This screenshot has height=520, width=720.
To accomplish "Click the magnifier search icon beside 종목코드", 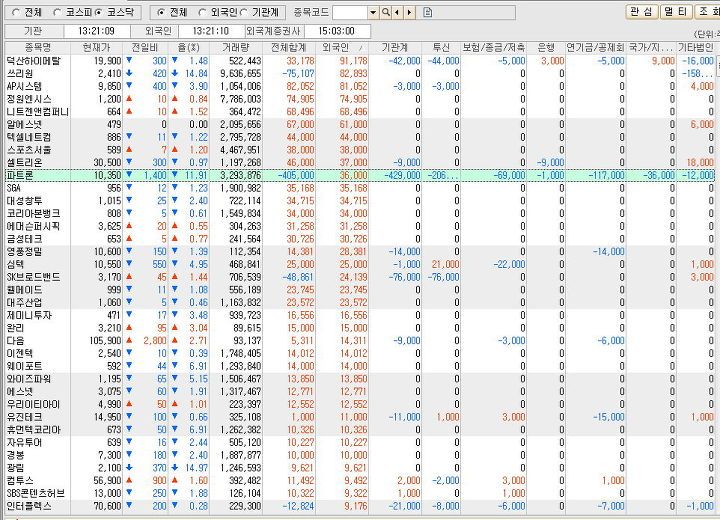I will point(386,12).
